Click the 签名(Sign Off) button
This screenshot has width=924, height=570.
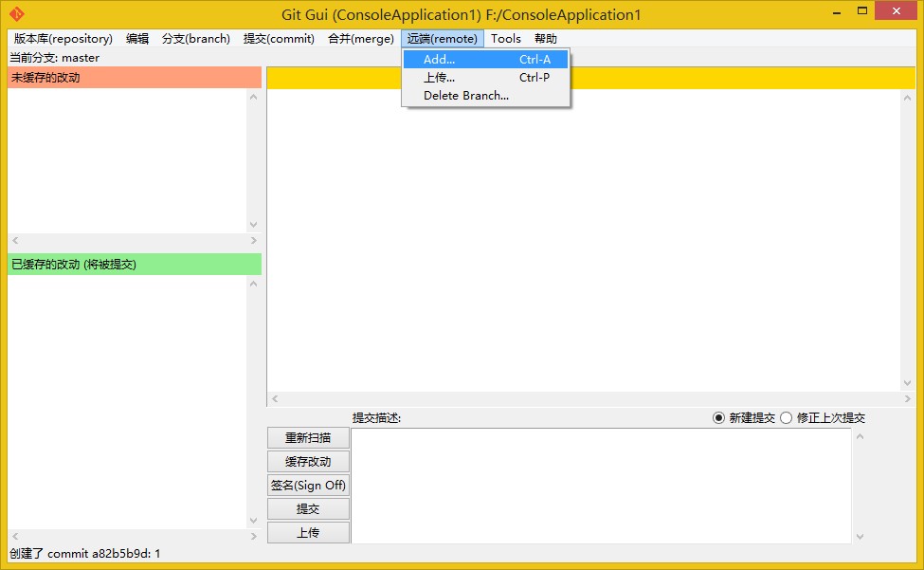[308, 486]
